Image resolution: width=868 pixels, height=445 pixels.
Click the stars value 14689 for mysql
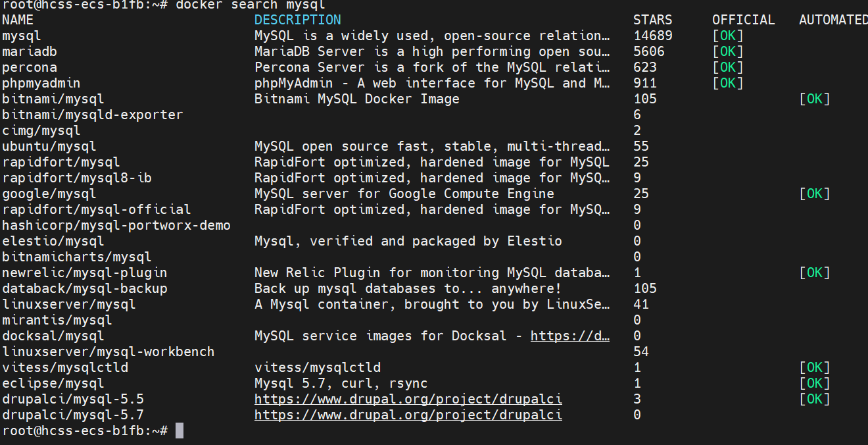[653, 36]
